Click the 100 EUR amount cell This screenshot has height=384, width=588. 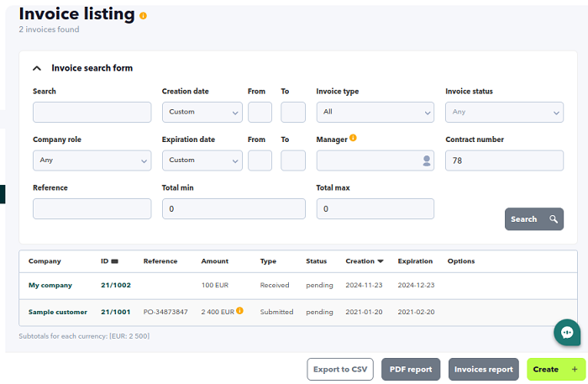point(215,285)
